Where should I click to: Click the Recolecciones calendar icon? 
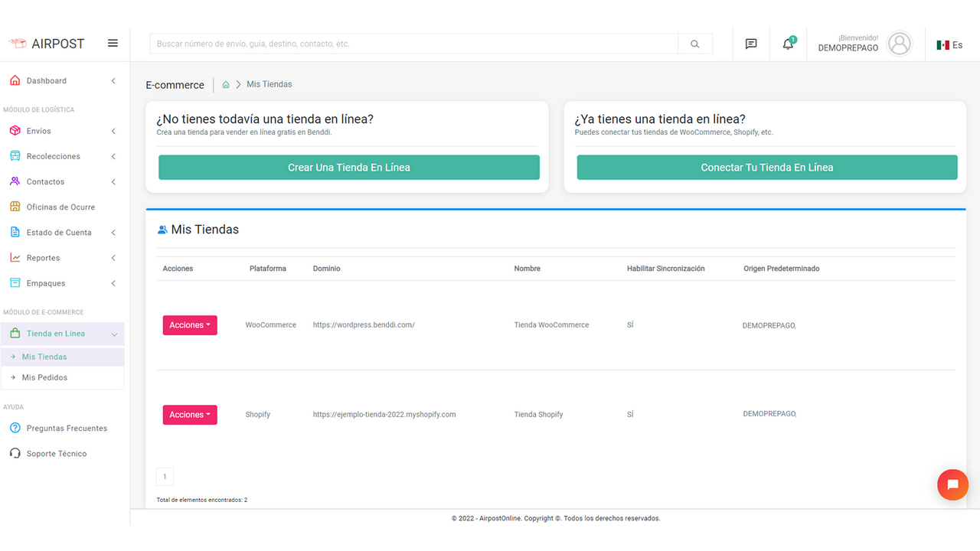[15, 156]
